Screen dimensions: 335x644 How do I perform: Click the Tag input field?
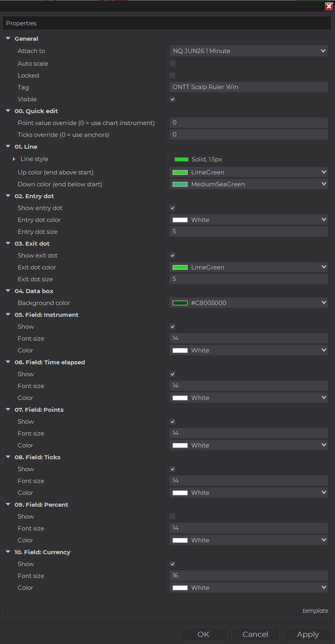(x=248, y=87)
